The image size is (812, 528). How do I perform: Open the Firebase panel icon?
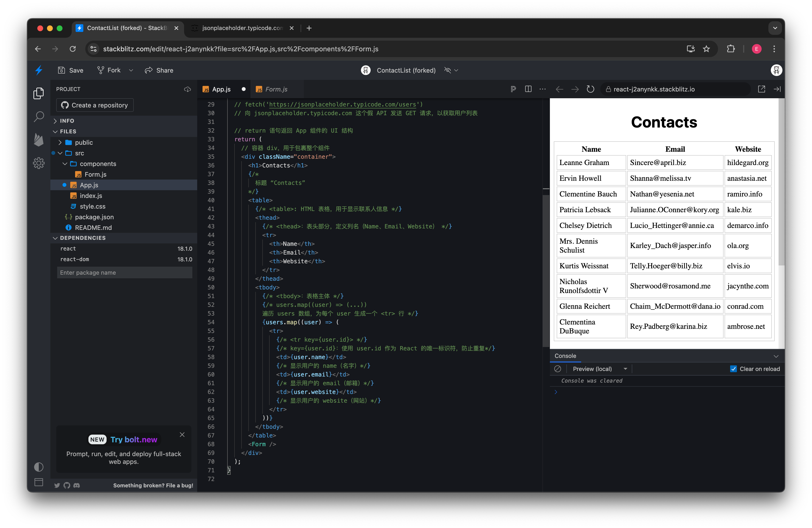coord(39,139)
